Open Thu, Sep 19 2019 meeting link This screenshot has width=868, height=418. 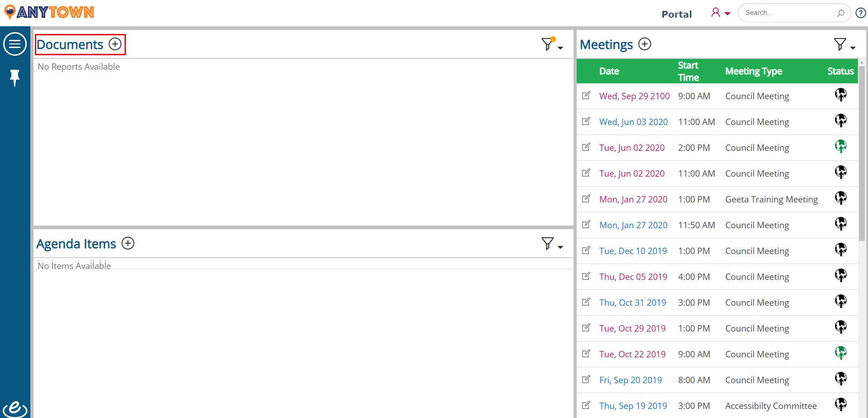point(633,406)
